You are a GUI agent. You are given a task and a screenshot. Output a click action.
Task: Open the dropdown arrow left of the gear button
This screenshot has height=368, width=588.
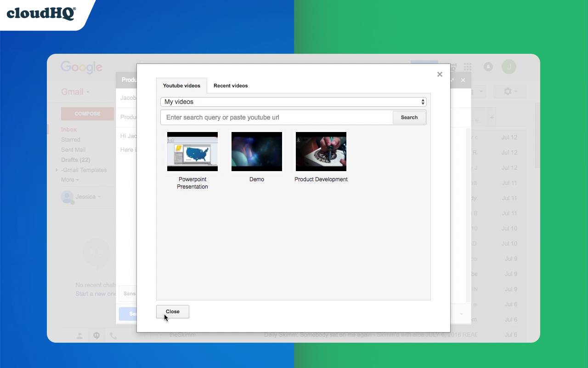click(x=481, y=92)
